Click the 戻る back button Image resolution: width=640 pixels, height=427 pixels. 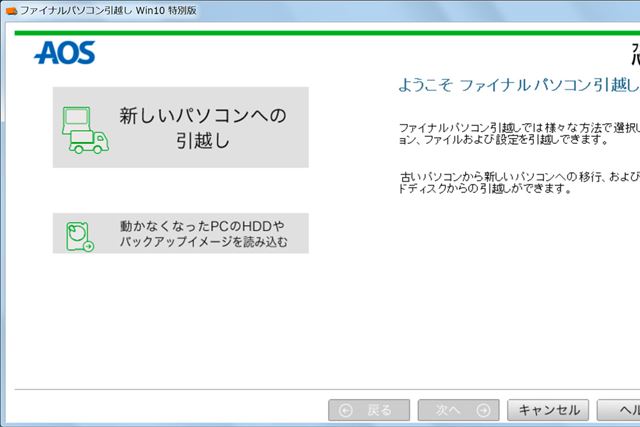click(x=369, y=410)
